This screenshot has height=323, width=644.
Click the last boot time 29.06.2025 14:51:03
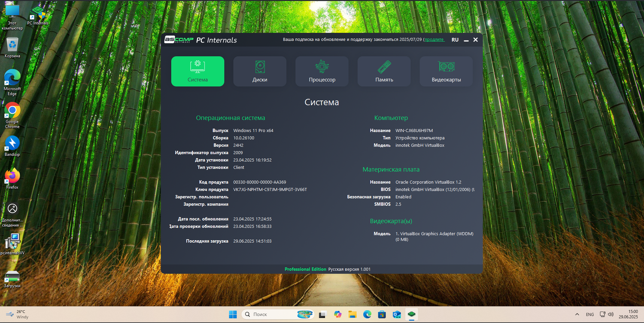(252, 241)
